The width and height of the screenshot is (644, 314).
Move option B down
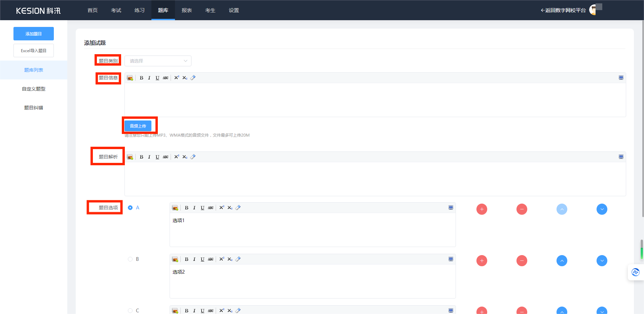602,261
